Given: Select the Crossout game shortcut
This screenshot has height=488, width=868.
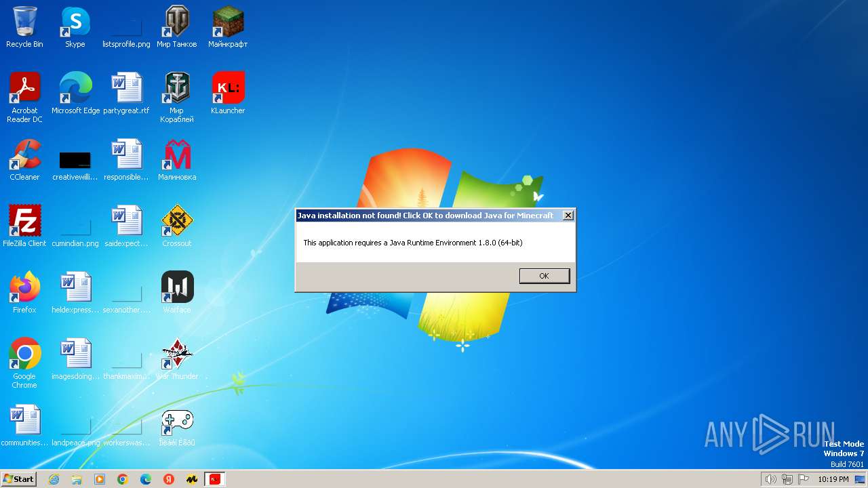Looking at the screenshot, I should [x=177, y=226].
